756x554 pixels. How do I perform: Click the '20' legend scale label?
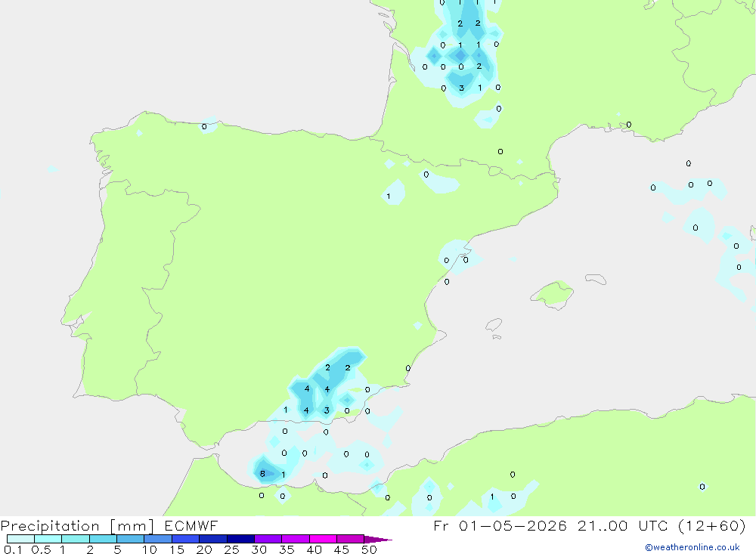[x=204, y=549]
